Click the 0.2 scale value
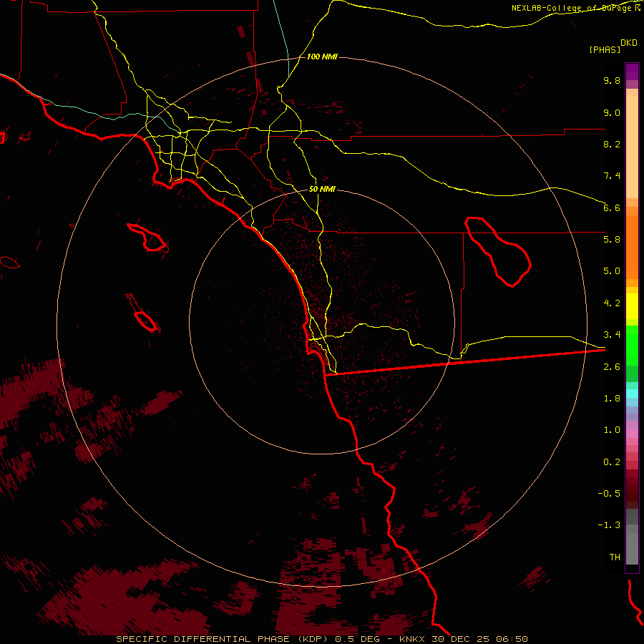644x644 pixels. coord(612,462)
